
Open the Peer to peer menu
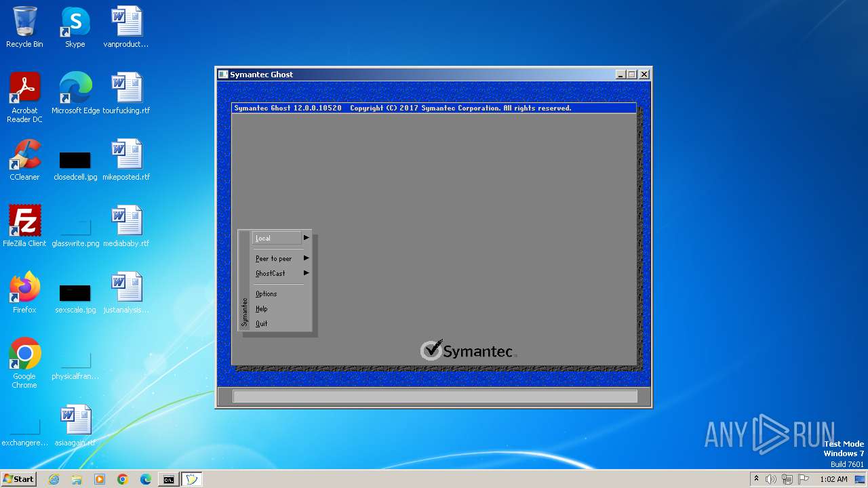tap(273, 258)
